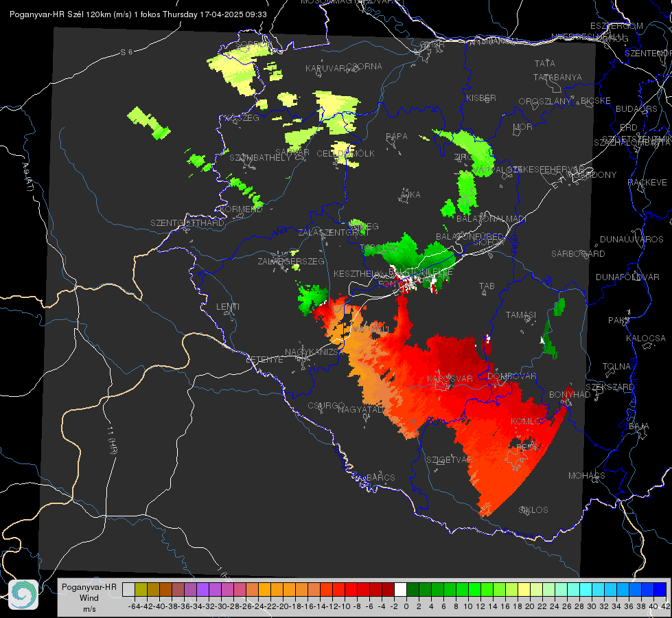Select the dark blue last legend swatch
672x618 pixels.
[660, 590]
